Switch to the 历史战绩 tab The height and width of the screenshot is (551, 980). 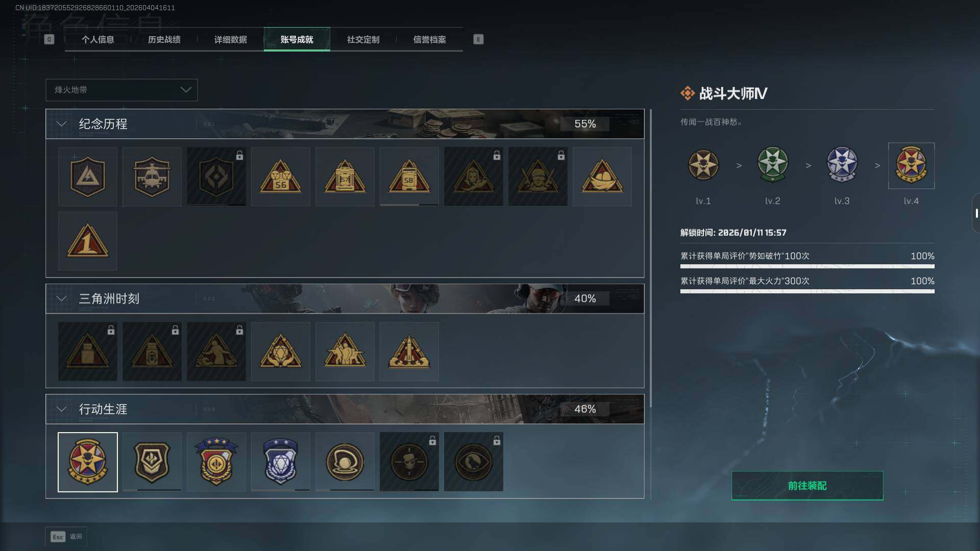point(164,39)
